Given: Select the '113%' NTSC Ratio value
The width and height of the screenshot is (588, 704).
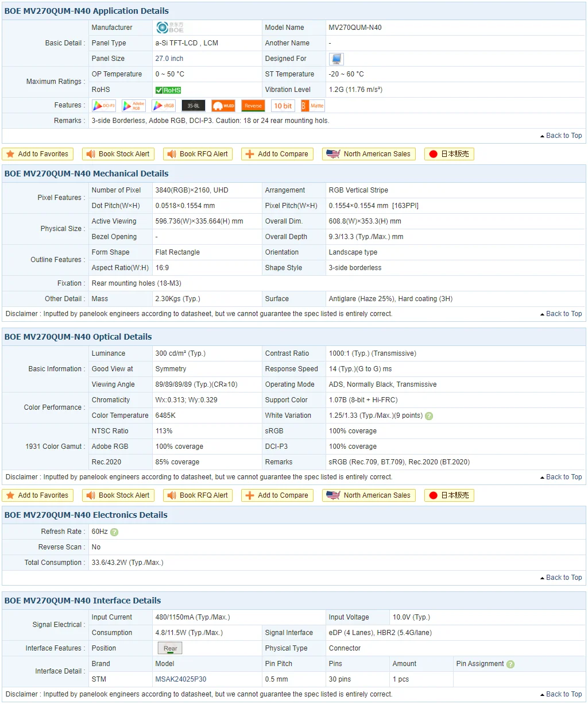Looking at the screenshot, I should pos(164,431).
